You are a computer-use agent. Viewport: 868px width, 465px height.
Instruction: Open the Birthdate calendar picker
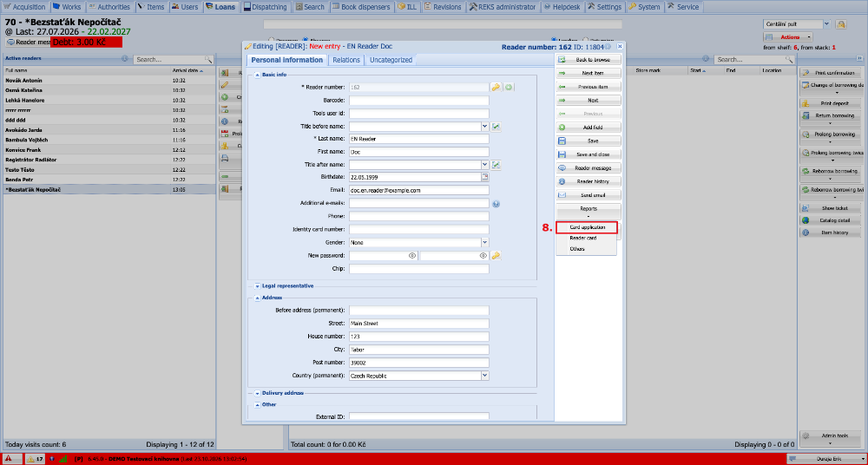(485, 177)
